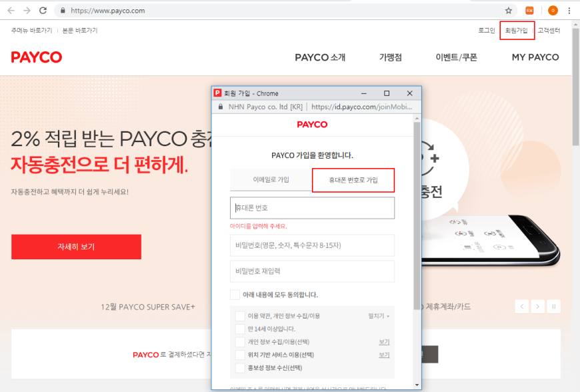Go back using the browser back arrow
The height and width of the screenshot is (392, 580).
[11, 11]
